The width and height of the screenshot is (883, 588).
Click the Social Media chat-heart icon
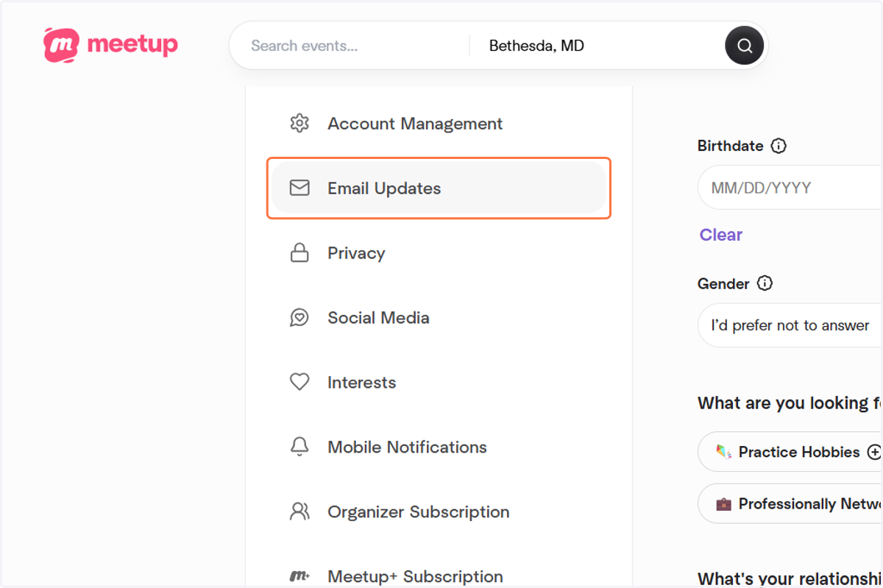click(299, 317)
